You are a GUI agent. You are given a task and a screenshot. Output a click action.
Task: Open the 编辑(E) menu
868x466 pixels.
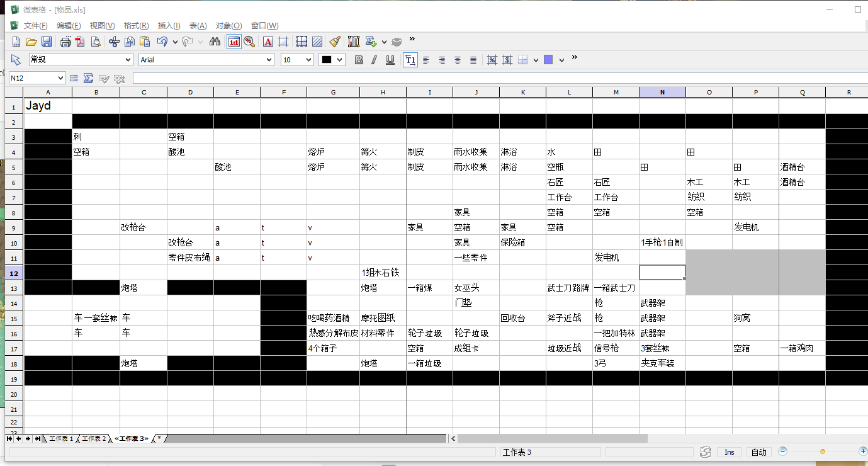point(69,26)
